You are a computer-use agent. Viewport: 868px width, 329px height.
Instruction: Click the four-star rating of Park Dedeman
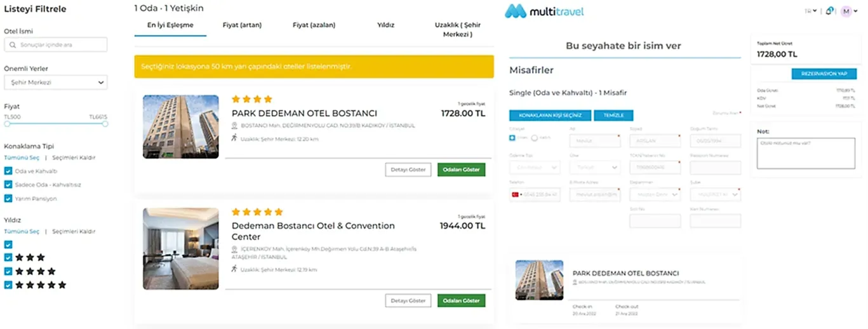click(x=252, y=99)
